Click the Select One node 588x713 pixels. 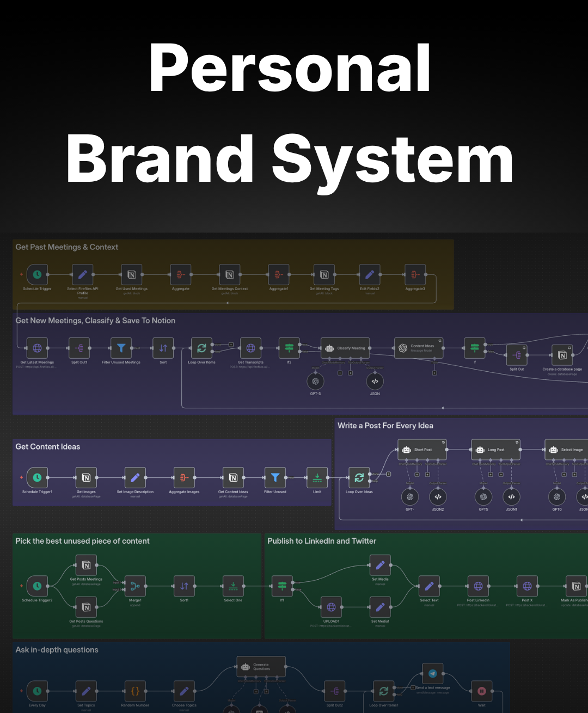point(233,586)
